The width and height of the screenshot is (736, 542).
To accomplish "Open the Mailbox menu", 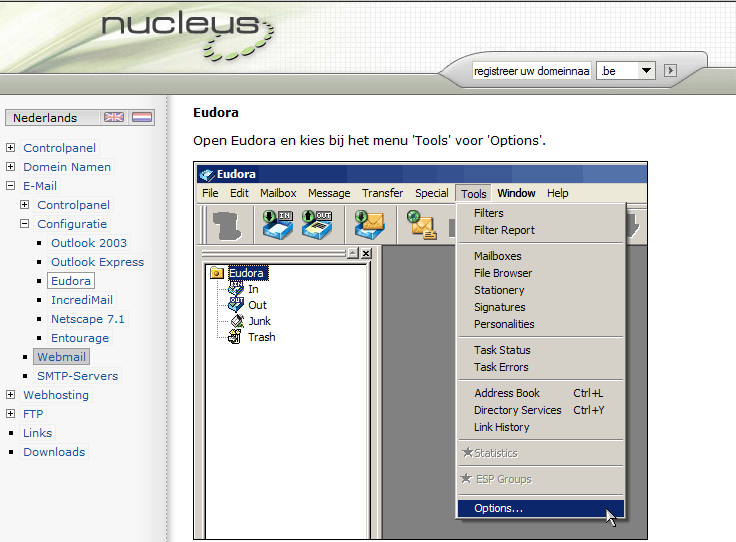I will coord(278,193).
